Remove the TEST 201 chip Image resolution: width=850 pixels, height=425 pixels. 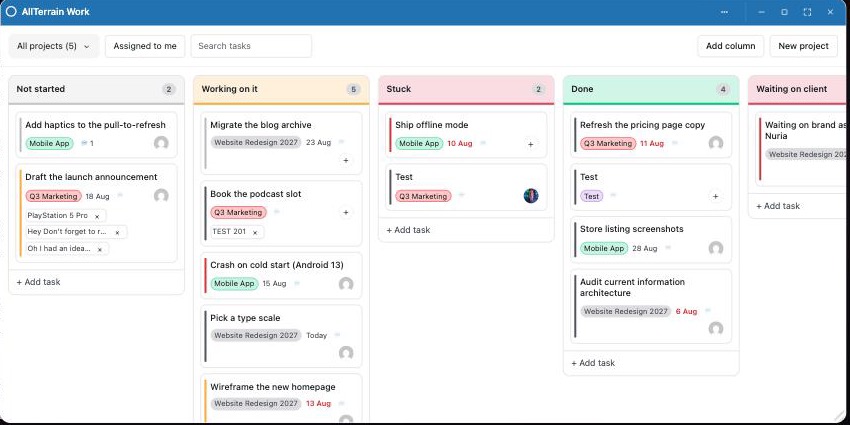pos(255,233)
